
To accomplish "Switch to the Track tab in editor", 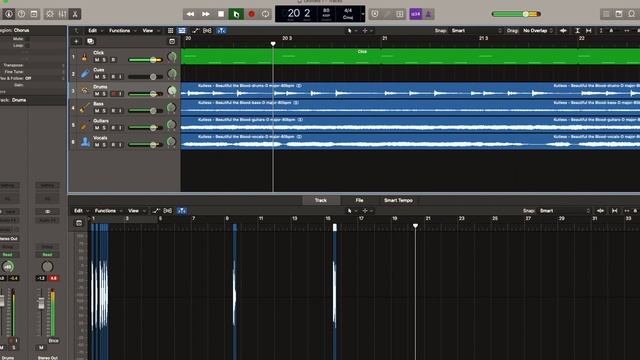I will click(321, 200).
